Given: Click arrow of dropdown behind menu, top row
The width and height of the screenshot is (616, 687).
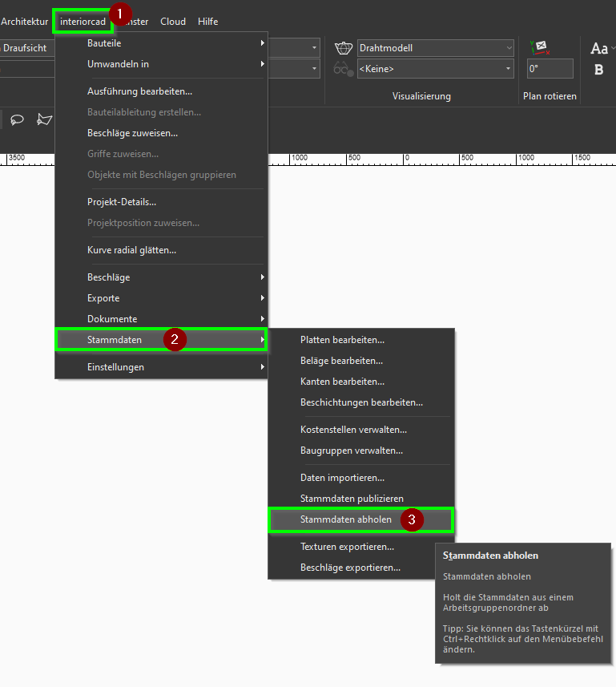Looking at the screenshot, I should coord(314,48).
